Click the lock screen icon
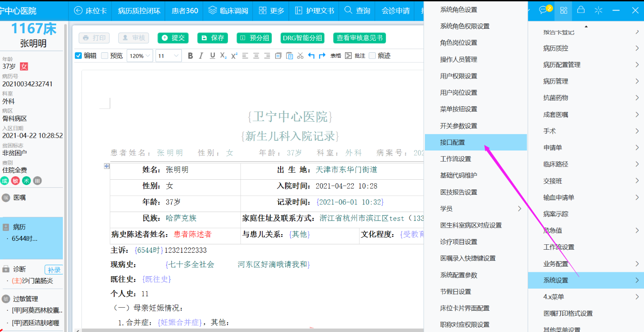 (581, 10)
